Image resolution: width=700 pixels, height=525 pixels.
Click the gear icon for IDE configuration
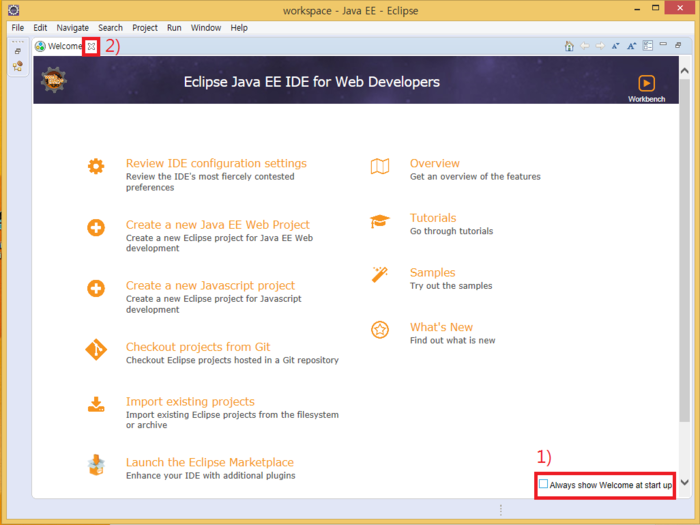click(96, 166)
